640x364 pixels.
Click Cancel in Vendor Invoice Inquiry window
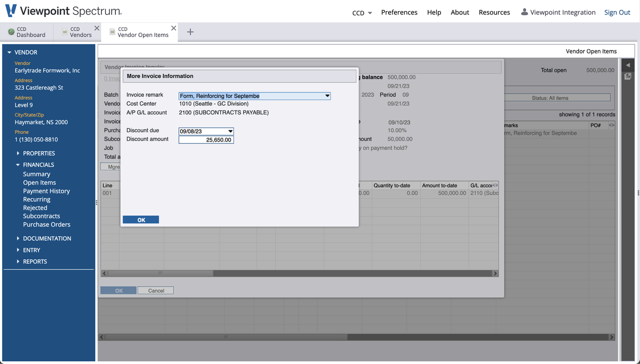pyautogui.click(x=156, y=291)
